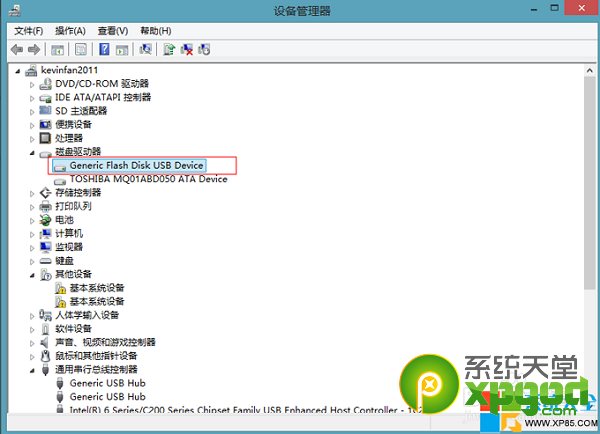Image resolution: width=600 pixels, height=434 pixels.
Task: Expand the DVD/CD-ROM 驱动器 node
Action: tap(32, 84)
